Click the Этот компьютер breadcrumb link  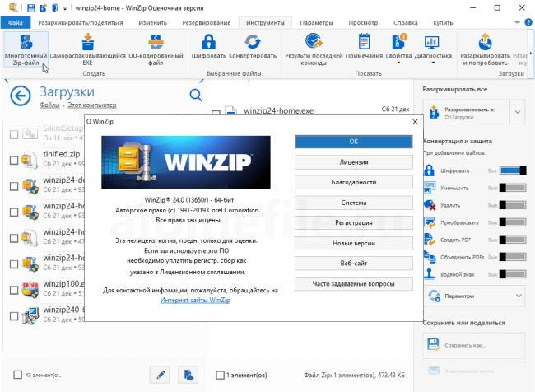92,105
